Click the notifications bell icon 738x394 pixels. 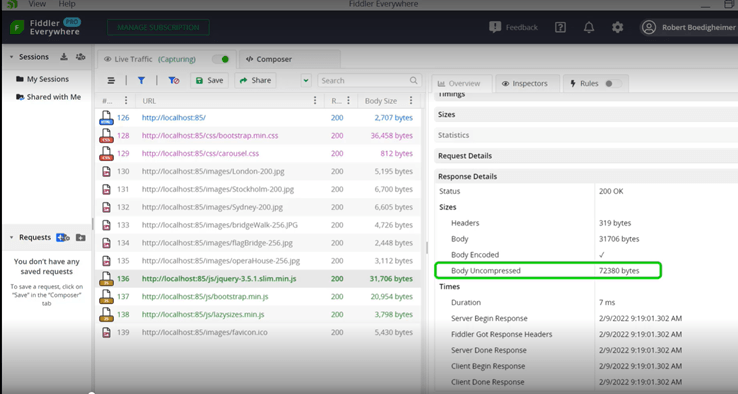[589, 27]
